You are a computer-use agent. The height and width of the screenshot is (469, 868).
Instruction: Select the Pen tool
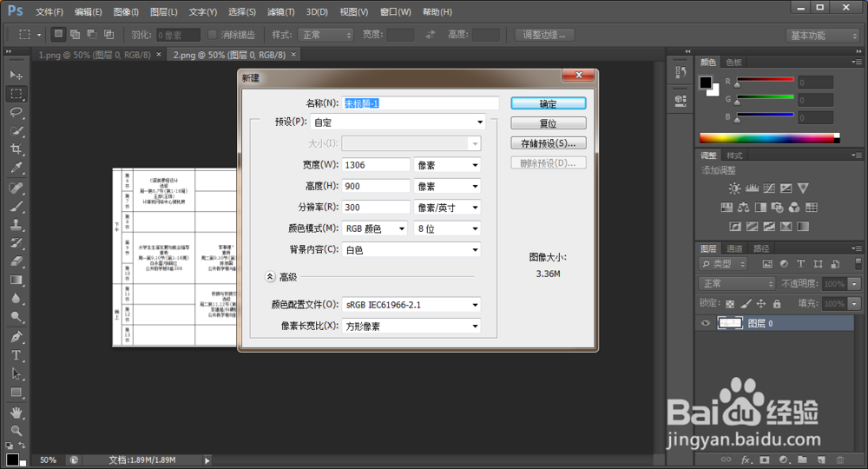pos(16,337)
